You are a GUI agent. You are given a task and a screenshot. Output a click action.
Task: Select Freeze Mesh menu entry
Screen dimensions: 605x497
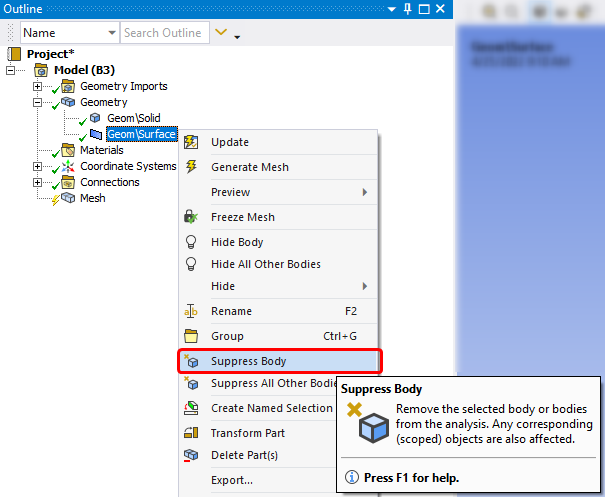(x=278, y=217)
